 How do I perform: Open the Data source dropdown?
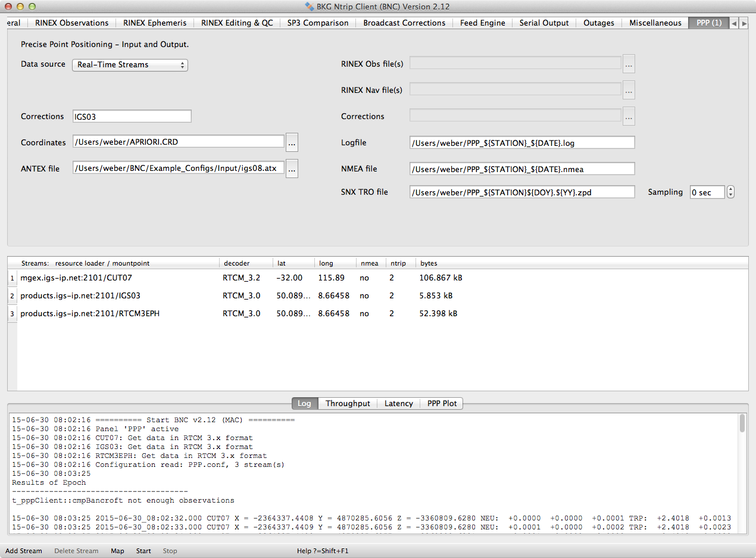130,65
